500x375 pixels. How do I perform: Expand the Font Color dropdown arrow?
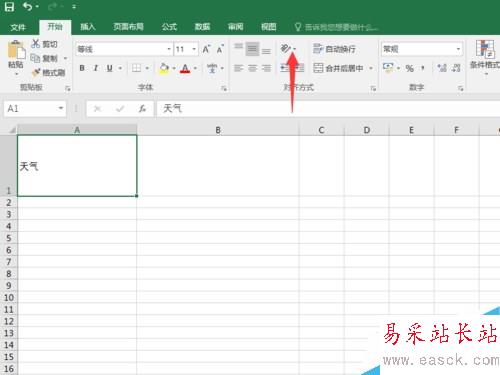pos(195,68)
